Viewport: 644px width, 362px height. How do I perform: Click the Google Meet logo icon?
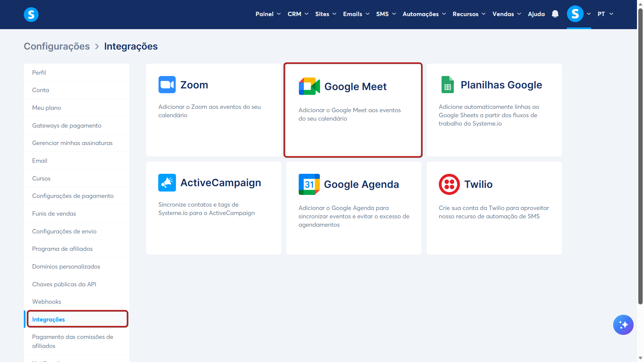click(309, 86)
